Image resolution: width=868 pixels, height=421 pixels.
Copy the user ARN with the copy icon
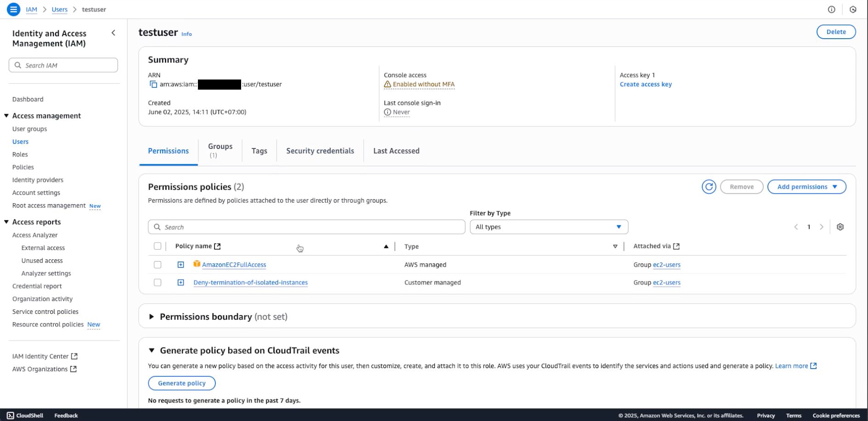[x=153, y=85]
